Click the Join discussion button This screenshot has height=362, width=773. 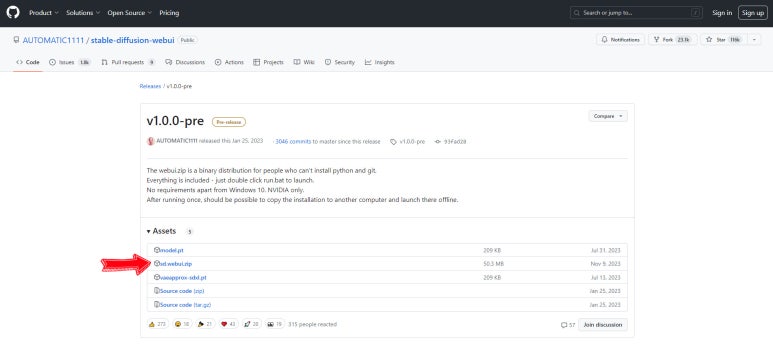click(x=603, y=325)
